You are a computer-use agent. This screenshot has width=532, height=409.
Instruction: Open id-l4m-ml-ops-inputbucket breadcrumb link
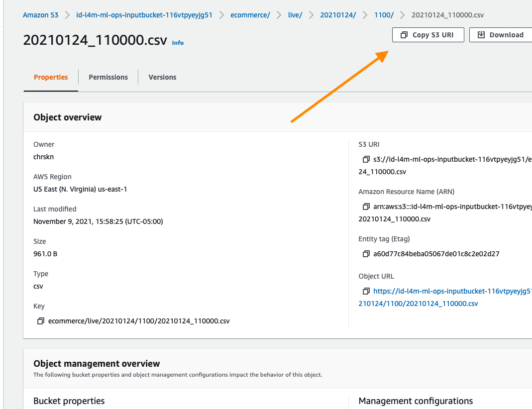coord(144,15)
